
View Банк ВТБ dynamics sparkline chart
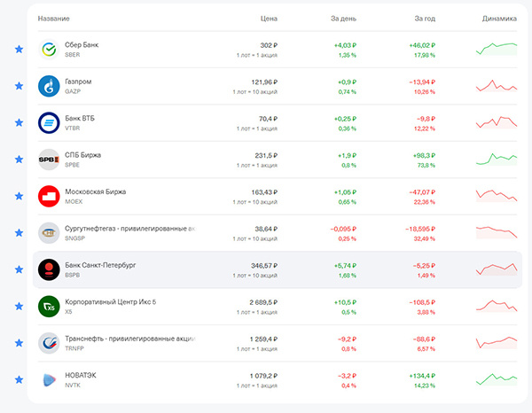(x=497, y=122)
